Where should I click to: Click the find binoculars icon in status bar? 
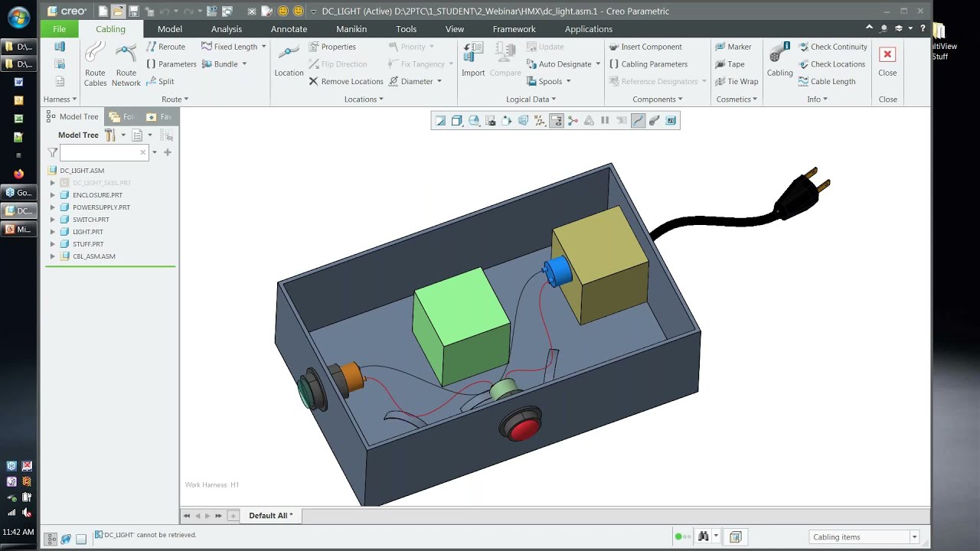tap(703, 536)
